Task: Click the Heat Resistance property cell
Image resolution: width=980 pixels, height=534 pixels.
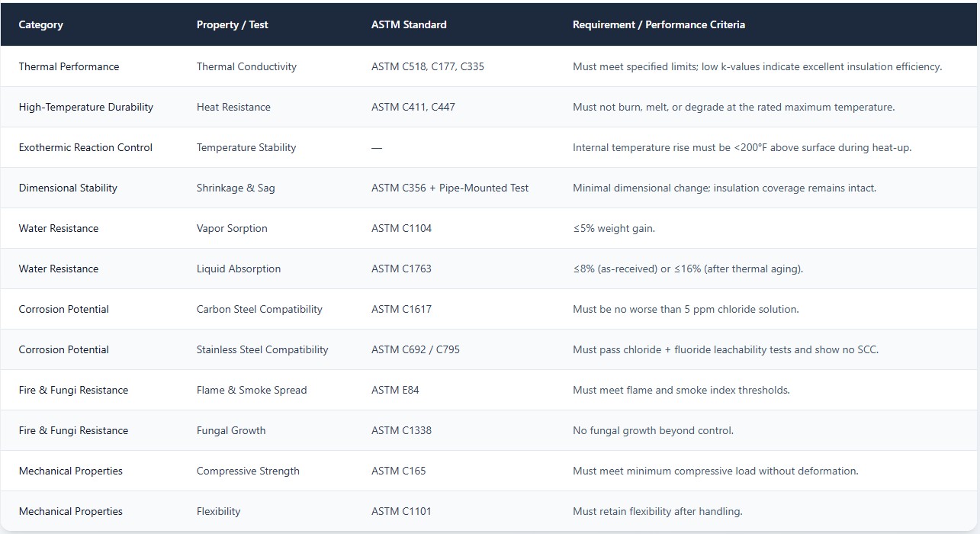Action: point(233,107)
